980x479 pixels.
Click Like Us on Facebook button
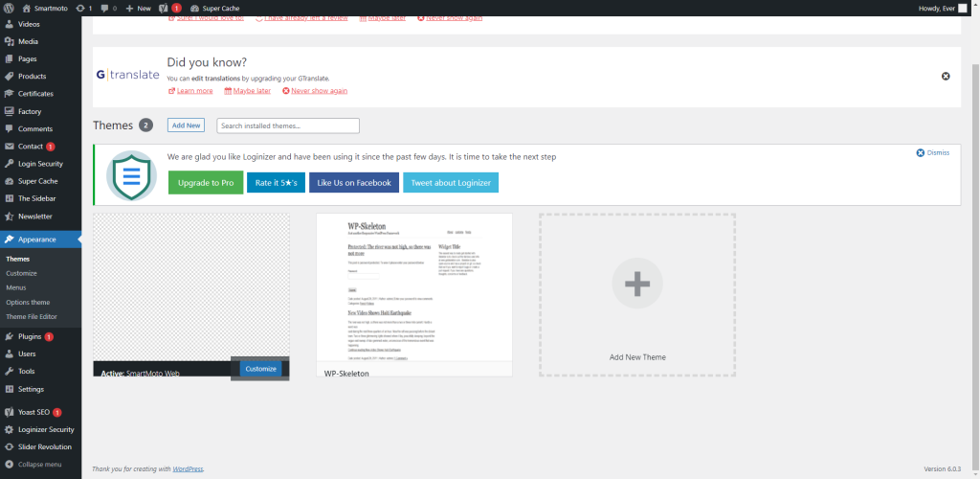tap(354, 183)
